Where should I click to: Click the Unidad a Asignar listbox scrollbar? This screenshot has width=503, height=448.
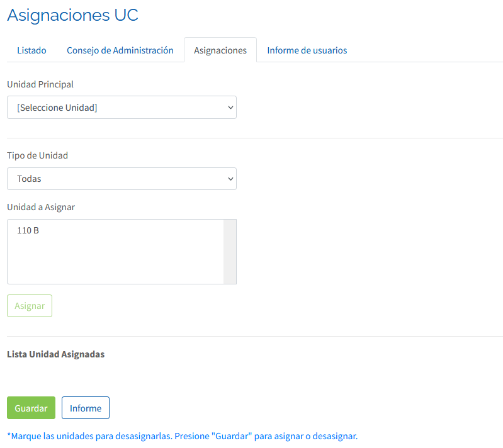tap(230, 252)
